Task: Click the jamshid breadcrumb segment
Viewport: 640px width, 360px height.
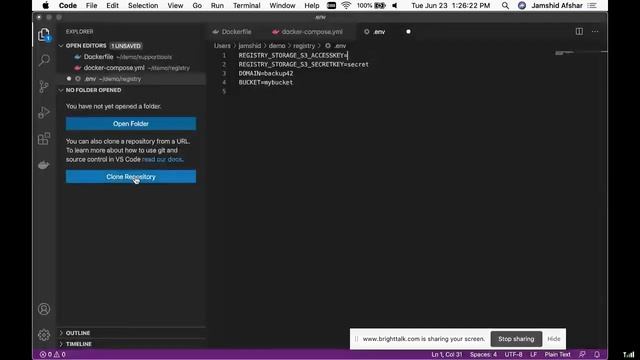Action: [x=250, y=46]
